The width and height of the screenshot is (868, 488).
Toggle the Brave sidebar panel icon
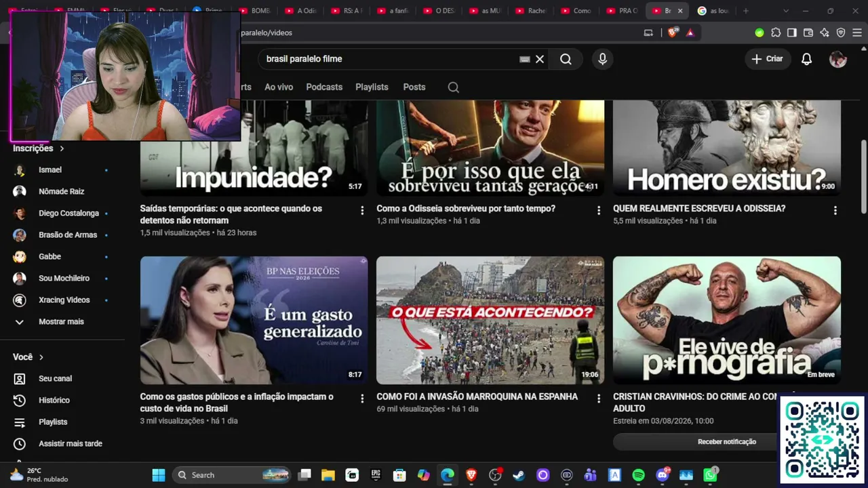coord(791,33)
